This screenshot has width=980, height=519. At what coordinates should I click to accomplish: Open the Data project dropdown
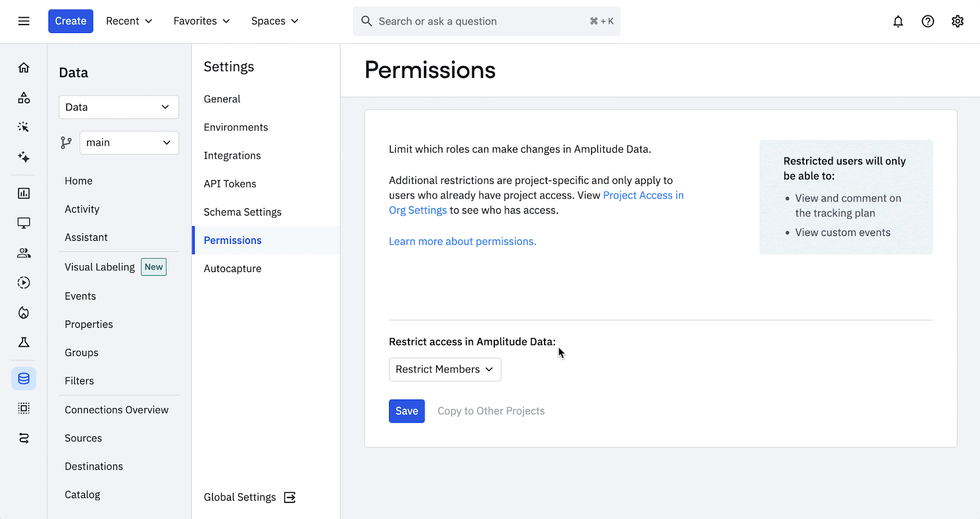click(119, 107)
